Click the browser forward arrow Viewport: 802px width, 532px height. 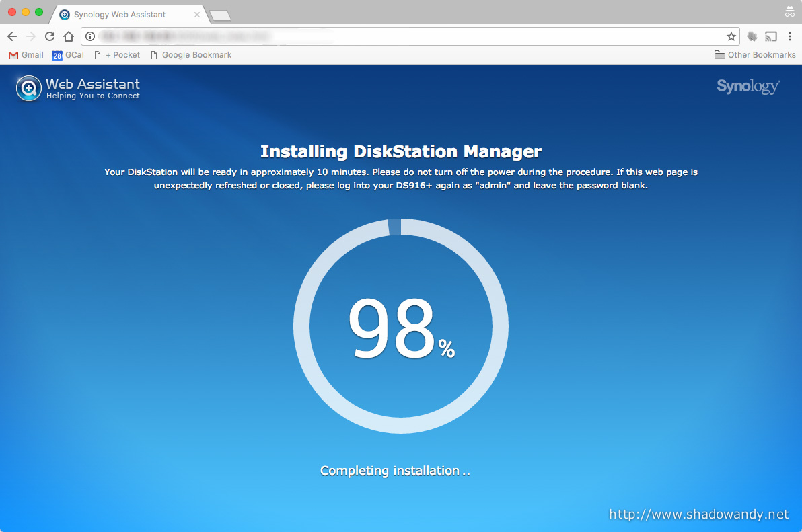pos(31,36)
